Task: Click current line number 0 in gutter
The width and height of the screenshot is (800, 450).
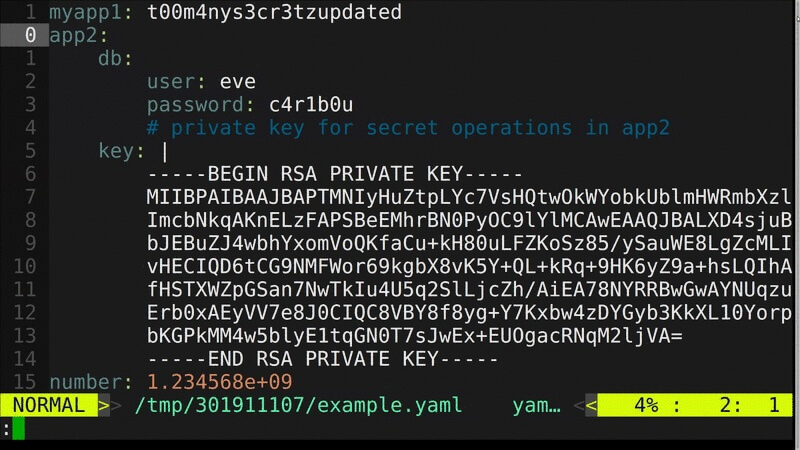Action: [x=31, y=36]
